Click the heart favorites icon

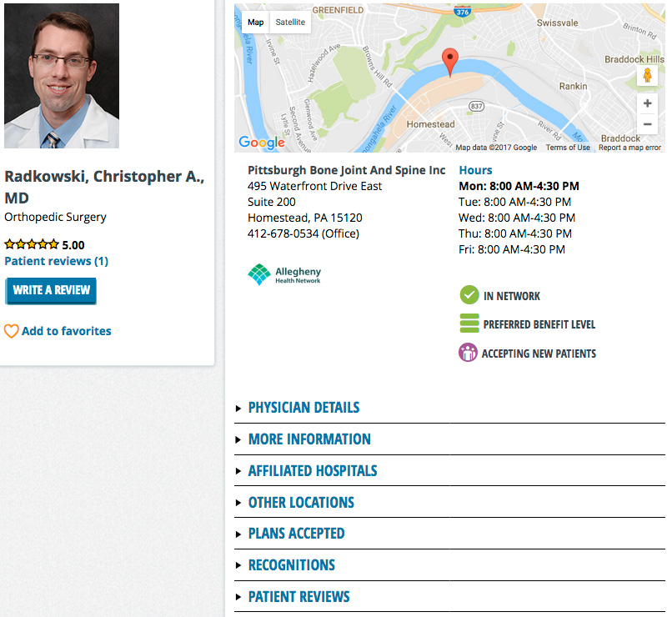click(11, 331)
